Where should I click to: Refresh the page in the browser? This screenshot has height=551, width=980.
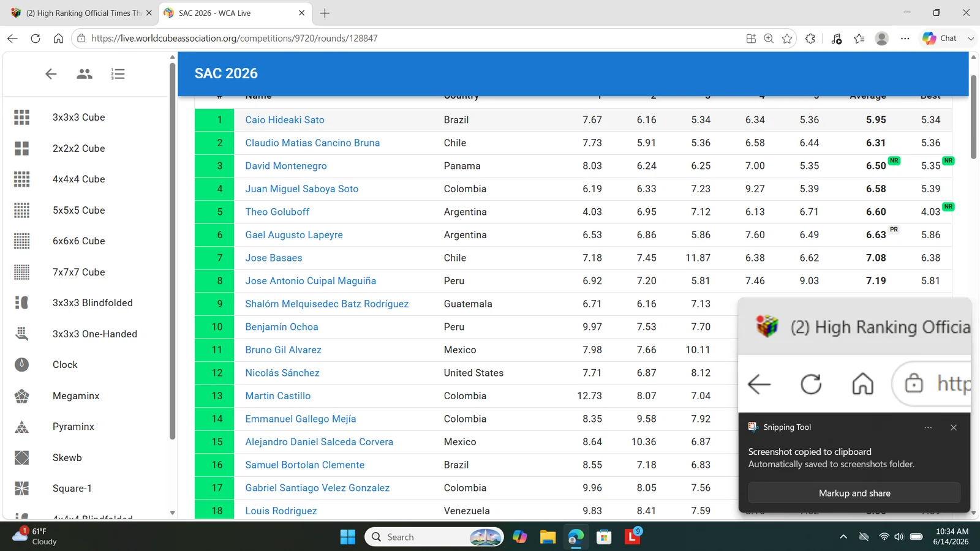[x=36, y=39]
